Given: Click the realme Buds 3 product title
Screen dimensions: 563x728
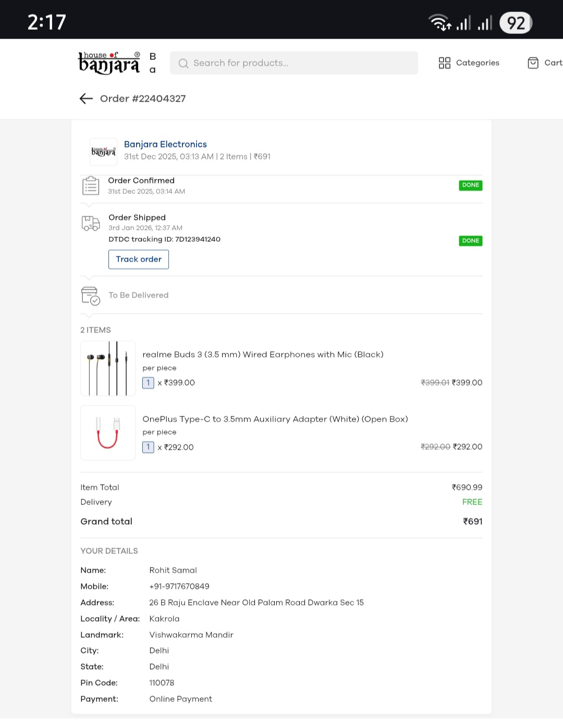Looking at the screenshot, I should click(263, 354).
